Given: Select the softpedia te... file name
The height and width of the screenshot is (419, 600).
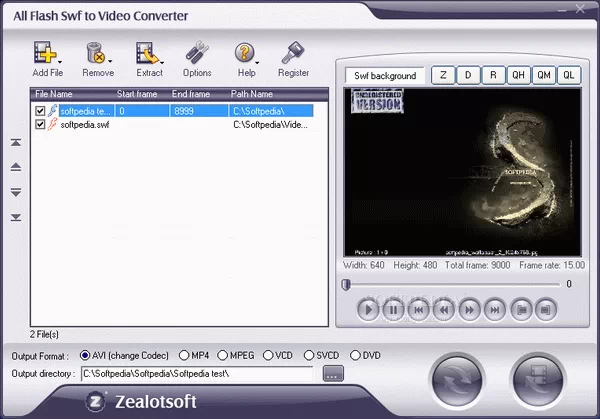Looking at the screenshot, I should point(85,111).
